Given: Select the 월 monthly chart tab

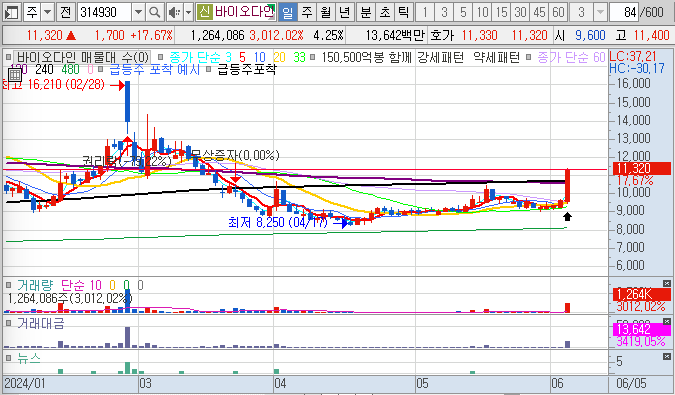Looking at the screenshot, I should [326, 12].
